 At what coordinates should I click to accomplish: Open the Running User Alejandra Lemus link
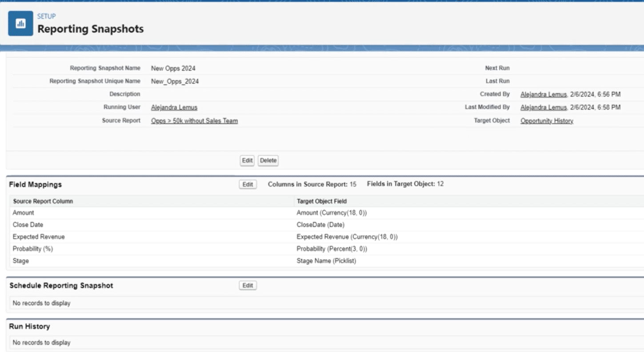[x=174, y=107]
